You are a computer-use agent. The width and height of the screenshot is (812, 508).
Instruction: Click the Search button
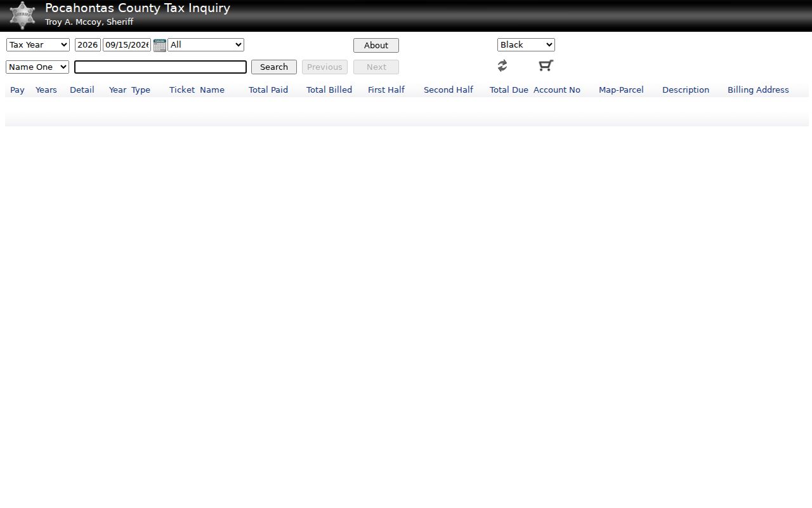[x=274, y=67]
